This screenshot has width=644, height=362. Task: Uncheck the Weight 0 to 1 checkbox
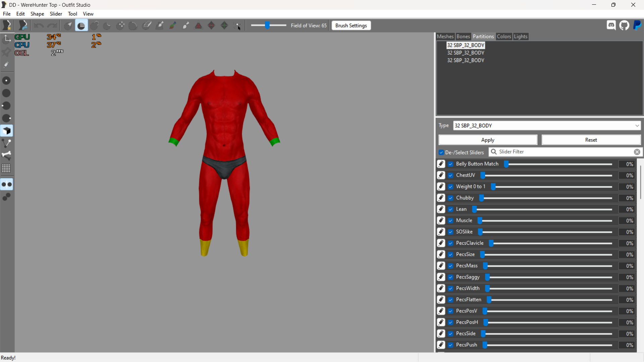pos(451,187)
